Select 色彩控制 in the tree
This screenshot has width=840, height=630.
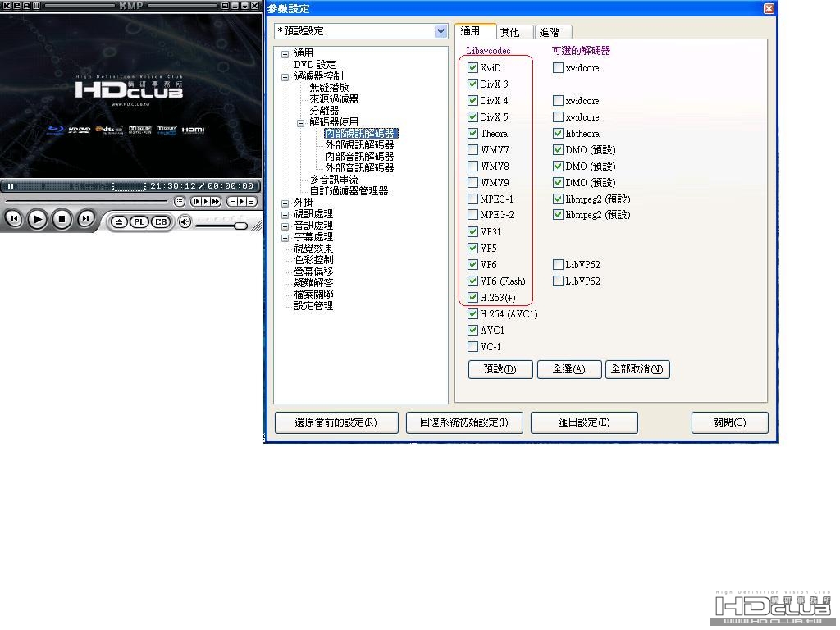pos(313,260)
